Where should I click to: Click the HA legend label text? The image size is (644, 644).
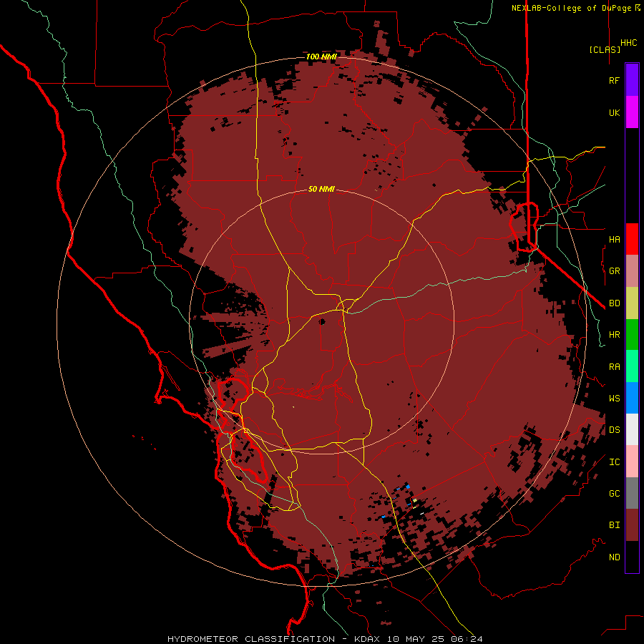click(614, 240)
